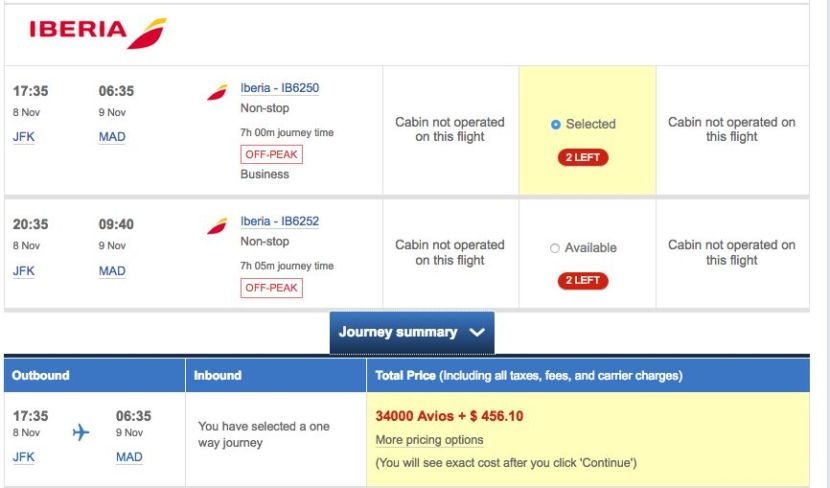
Task: Click JFK link on the 20:35 flight
Action: [26, 271]
